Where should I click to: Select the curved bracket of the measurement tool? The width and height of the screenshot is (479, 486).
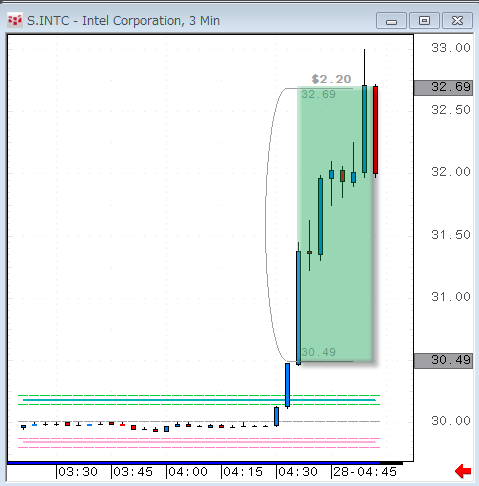266,225
